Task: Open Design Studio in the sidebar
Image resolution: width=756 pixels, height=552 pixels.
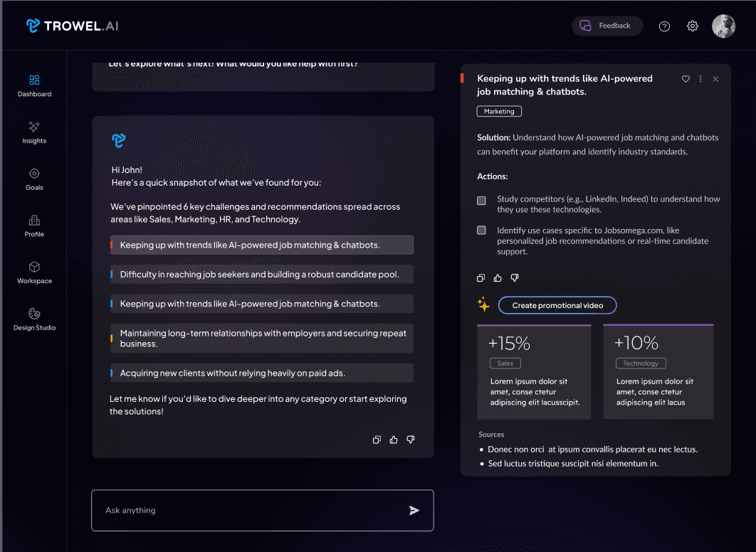Action: pyautogui.click(x=34, y=319)
